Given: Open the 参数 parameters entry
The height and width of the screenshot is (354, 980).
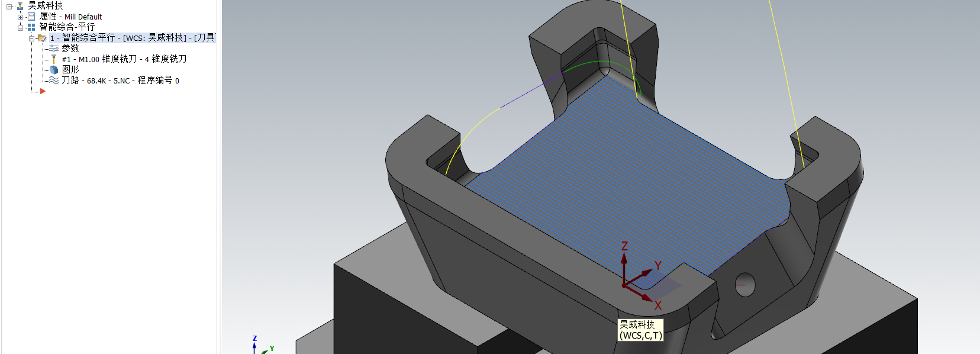Looking at the screenshot, I should [70, 49].
